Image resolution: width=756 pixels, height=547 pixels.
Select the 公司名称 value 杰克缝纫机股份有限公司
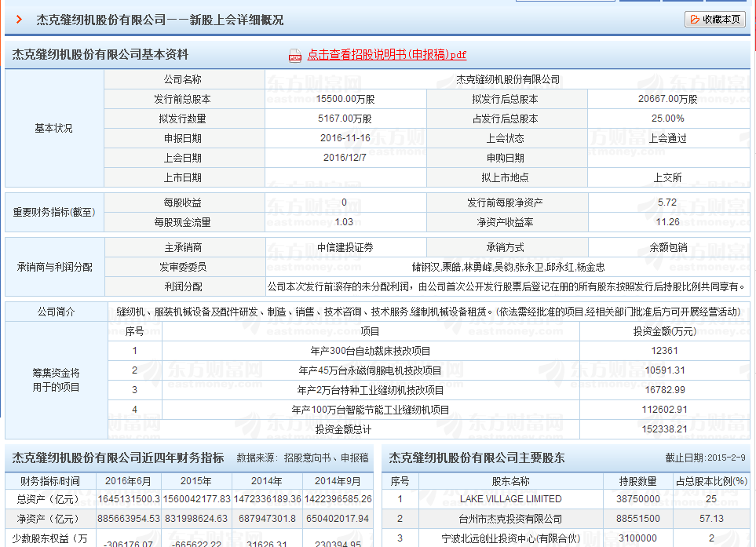tap(508, 79)
